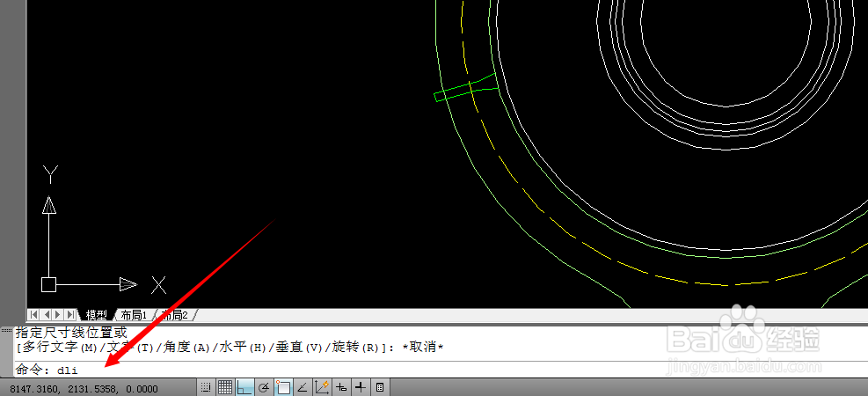The image size is (868, 396).
Task: Toggle Object Snap in status bar
Action: click(x=283, y=387)
